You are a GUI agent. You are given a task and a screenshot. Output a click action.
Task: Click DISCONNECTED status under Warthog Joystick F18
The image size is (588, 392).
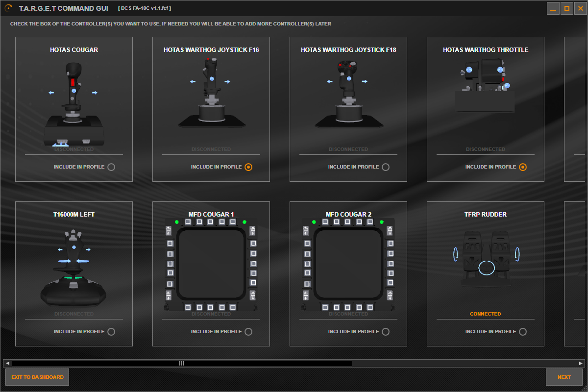(348, 149)
